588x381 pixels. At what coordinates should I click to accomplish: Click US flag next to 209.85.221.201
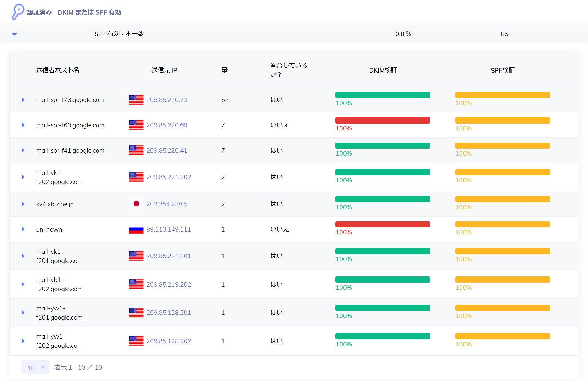coord(136,256)
